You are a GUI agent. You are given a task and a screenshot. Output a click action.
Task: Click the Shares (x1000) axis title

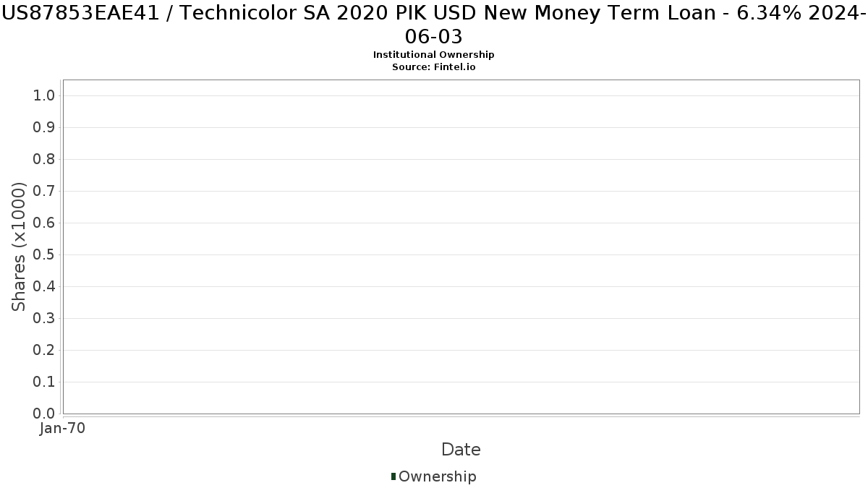click(x=20, y=247)
